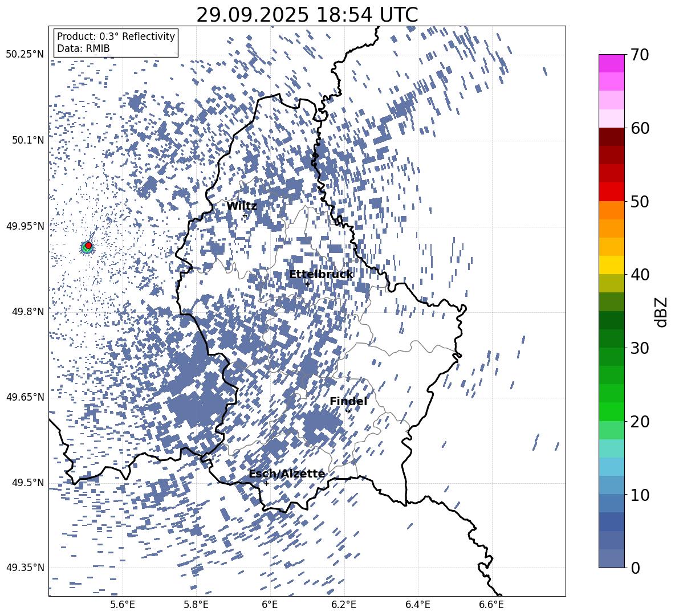Click the Wiltz city label

pyautogui.click(x=242, y=206)
